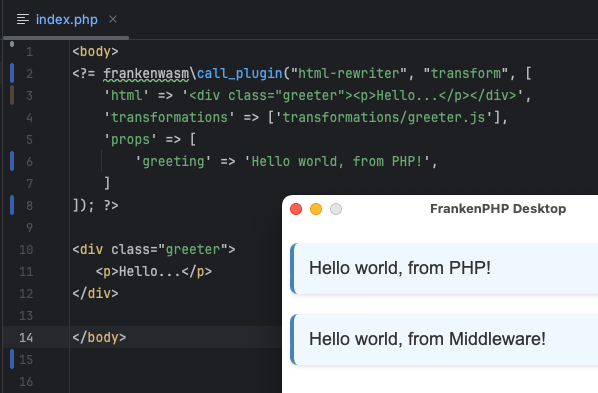Click the call_plugin function name
The height and width of the screenshot is (393, 598).
pos(240,73)
